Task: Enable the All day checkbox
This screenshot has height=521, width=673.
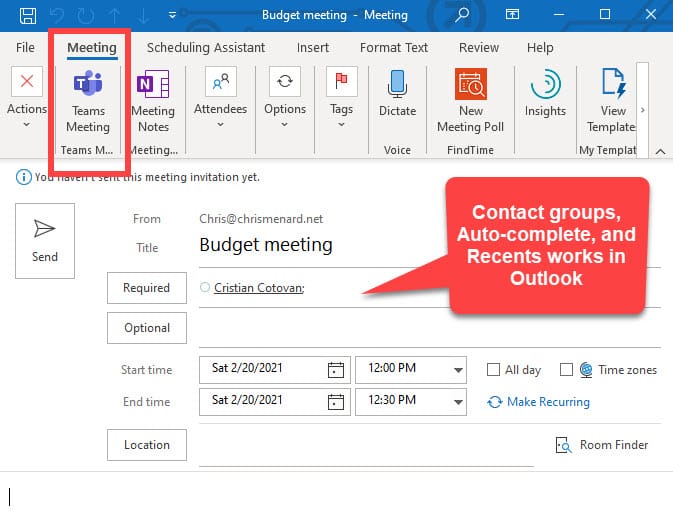Action: 493,370
